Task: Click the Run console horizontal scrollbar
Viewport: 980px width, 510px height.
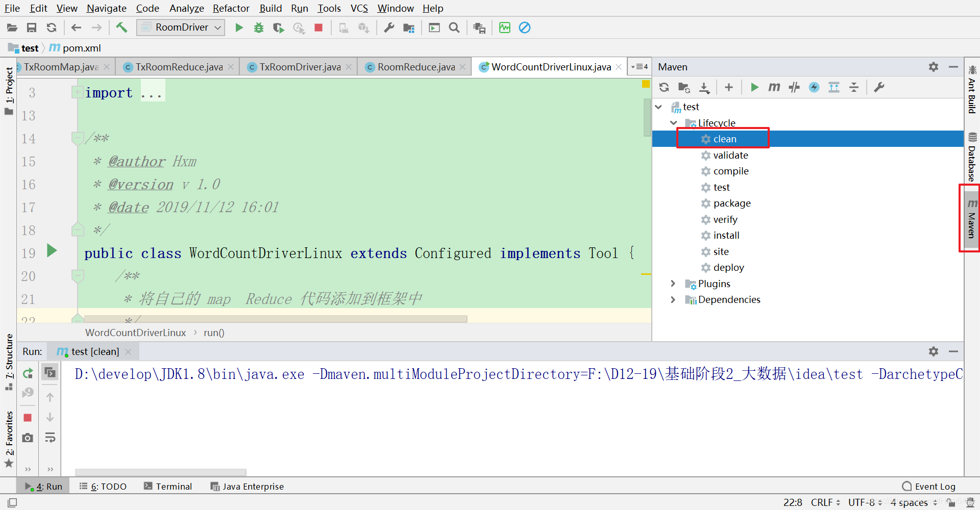Action: (x=160, y=472)
